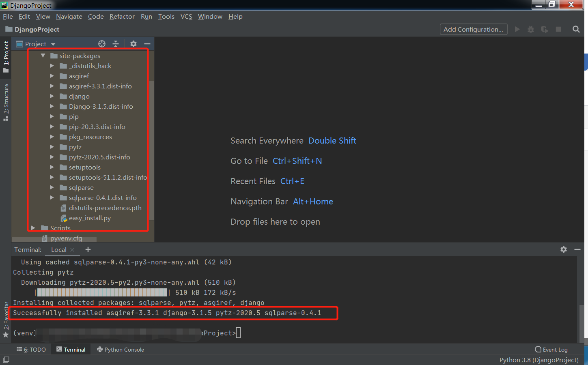Open the 1: Project side tool window
The height and width of the screenshot is (365, 588).
click(6, 57)
